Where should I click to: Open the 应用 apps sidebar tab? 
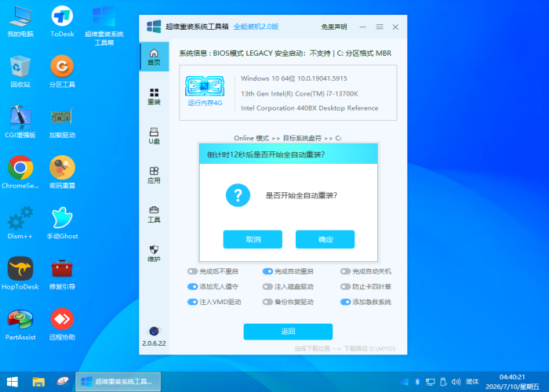tap(154, 175)
